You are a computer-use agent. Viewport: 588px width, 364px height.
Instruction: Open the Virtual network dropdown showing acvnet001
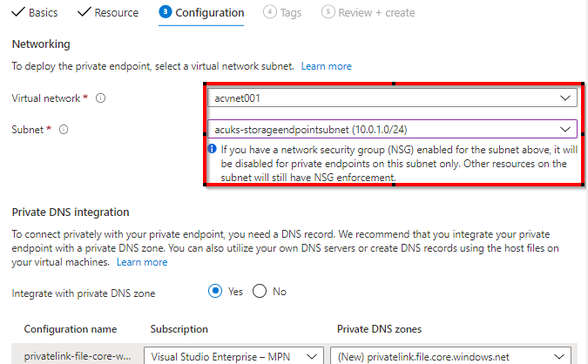point(391,99)
